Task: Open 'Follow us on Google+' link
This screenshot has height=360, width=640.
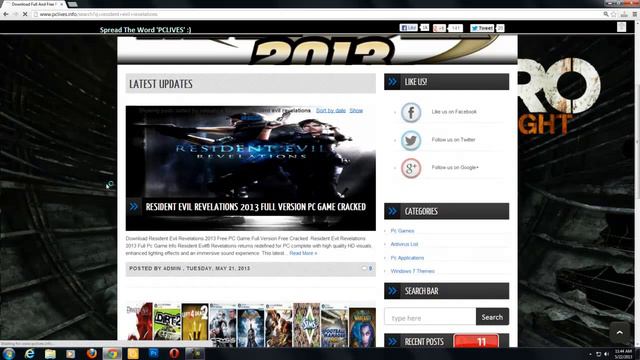Action: (x=455, y=167)
